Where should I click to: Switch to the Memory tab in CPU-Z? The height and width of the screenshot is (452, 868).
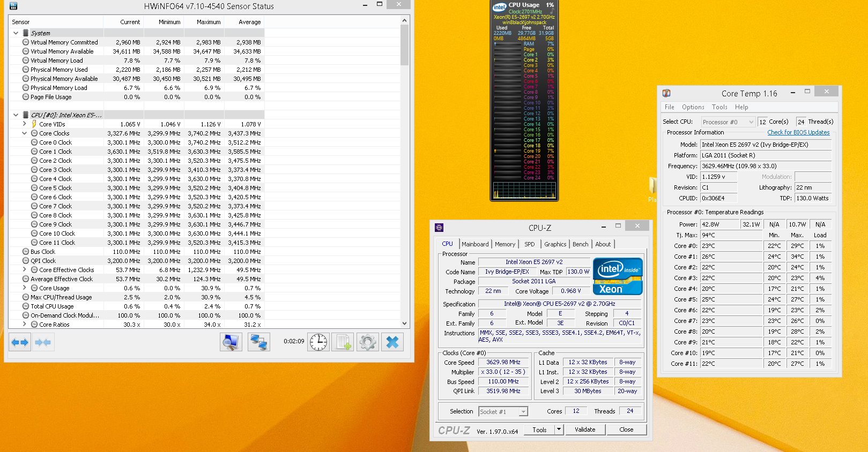point(505,244)
